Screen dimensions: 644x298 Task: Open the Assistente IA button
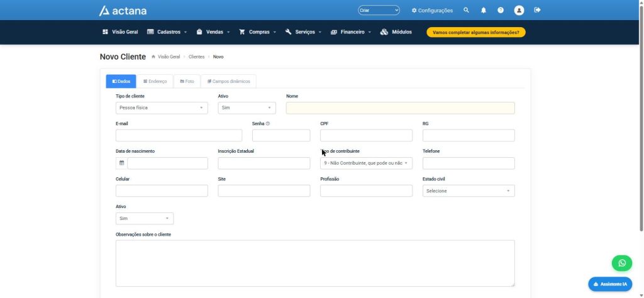coord(610,284)
